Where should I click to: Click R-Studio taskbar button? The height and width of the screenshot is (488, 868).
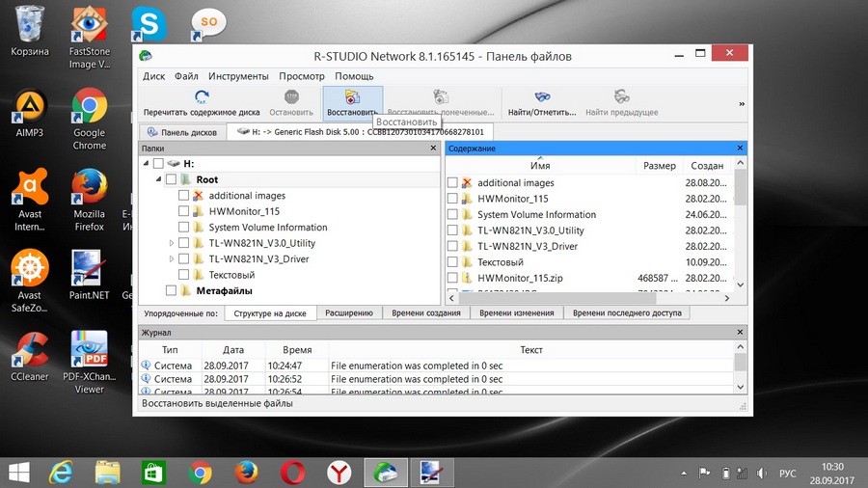386,473
